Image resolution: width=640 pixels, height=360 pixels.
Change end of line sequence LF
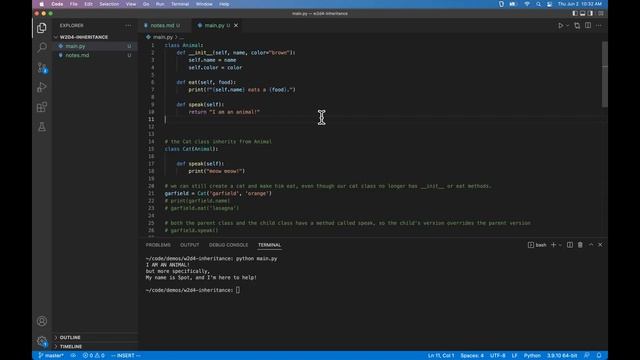point(514,356)
